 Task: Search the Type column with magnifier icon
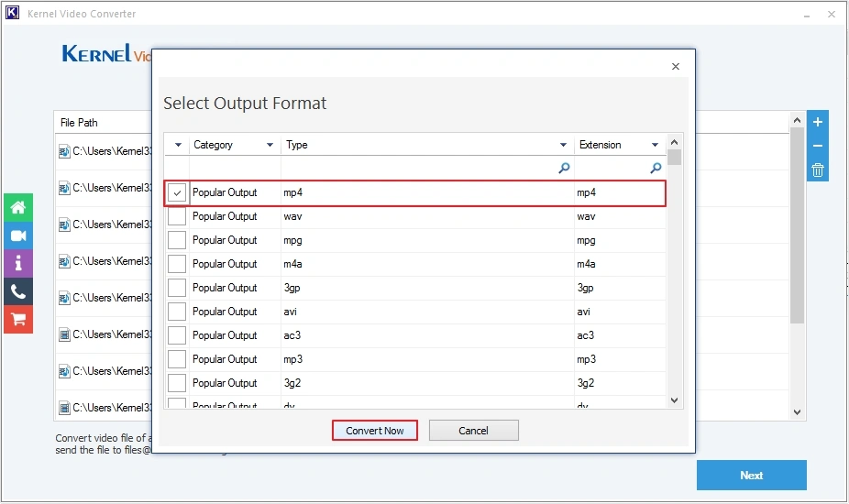[x=564, y=168]
